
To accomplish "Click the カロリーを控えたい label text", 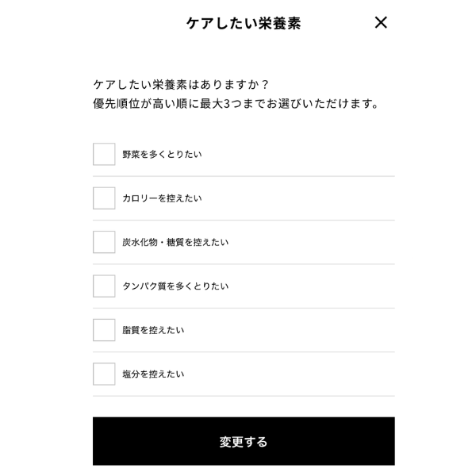I will click(x=162, y=198).
